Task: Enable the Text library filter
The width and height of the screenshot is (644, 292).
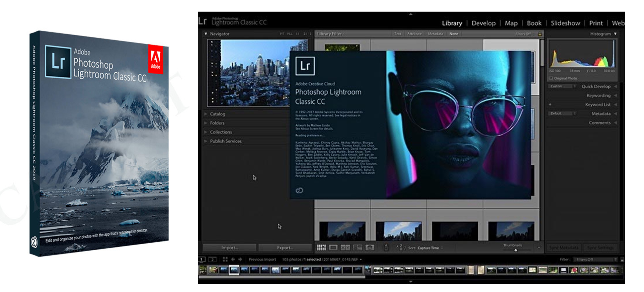Action: tap(397, 34)
